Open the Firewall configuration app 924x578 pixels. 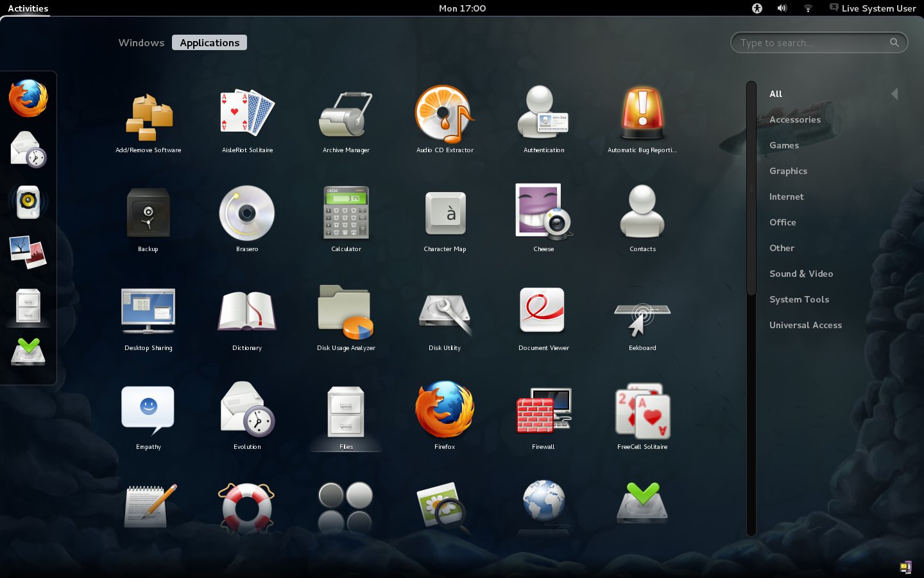pos(543,411)
